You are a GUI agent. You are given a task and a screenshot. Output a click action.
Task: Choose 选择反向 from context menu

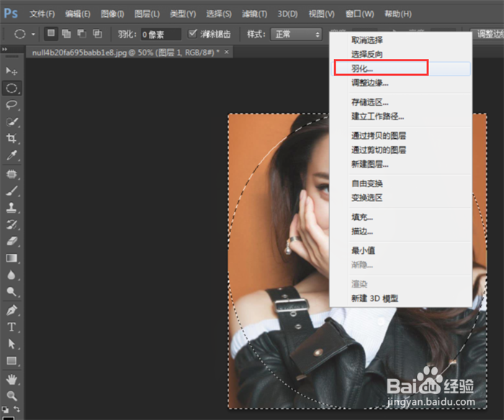pyautogui.click(x=401, y=54)
